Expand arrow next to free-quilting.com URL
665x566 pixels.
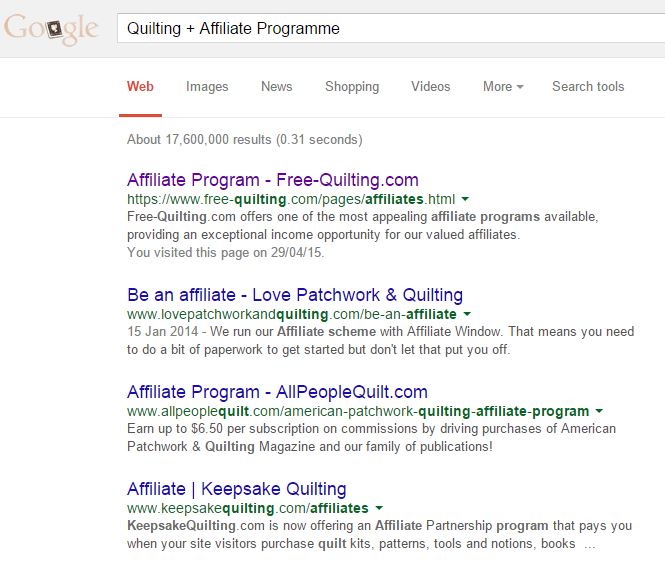[465, 199]
